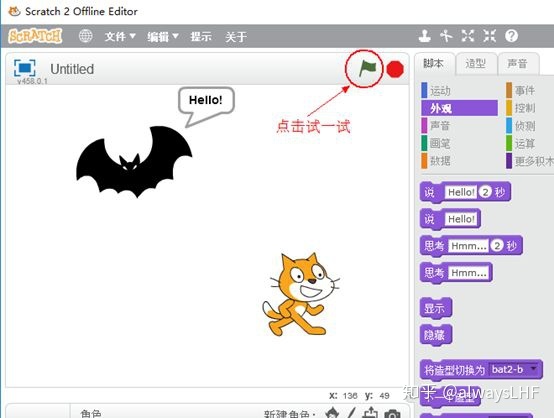The image size is (554, 418).
Task: Click the 说 Hello! 2 秒 block label
Action: click(x=430, y=192)
